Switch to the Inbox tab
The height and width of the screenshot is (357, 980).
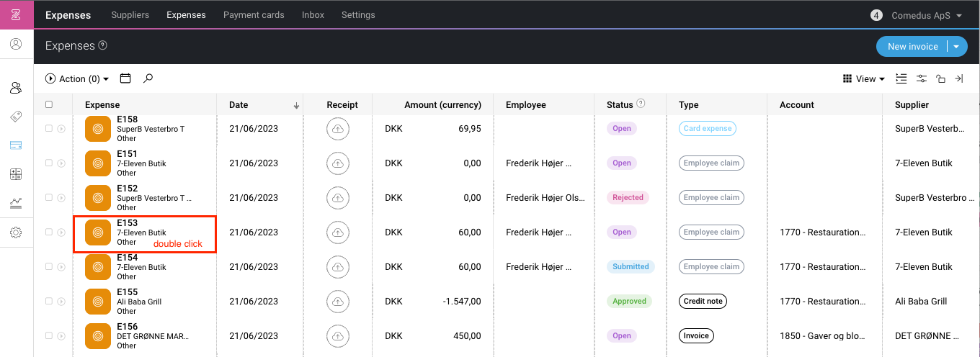(313, 14)
